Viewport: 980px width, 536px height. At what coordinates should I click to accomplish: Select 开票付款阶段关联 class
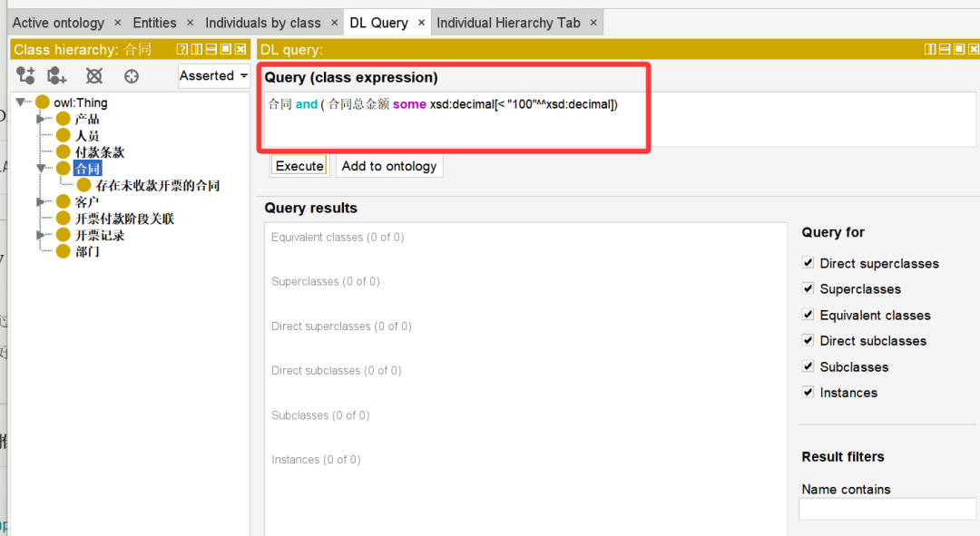click(x=125, y=218)
